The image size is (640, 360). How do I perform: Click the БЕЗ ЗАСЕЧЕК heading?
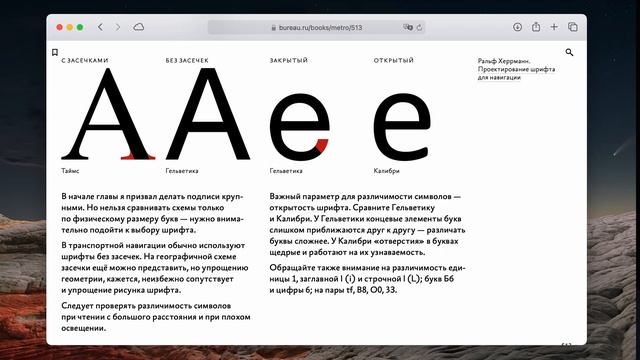pos(187,60)
